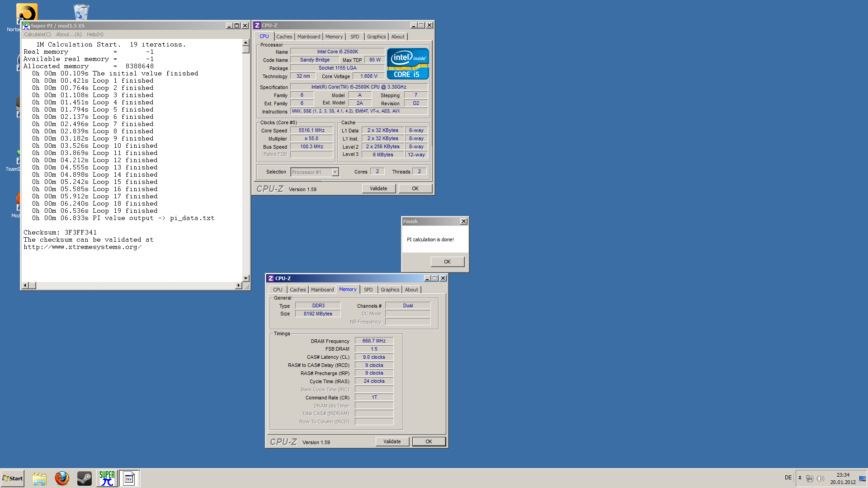Viewport: 868px width, 488px height.
Task: Minimize the Super PI window
Action: [229, 26]
